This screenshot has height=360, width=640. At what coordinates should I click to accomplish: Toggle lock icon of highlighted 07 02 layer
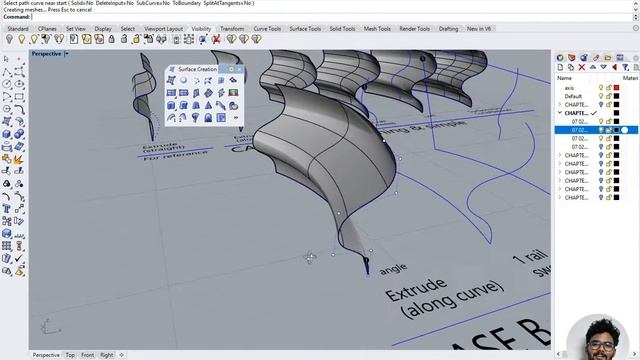click(609, 130)
